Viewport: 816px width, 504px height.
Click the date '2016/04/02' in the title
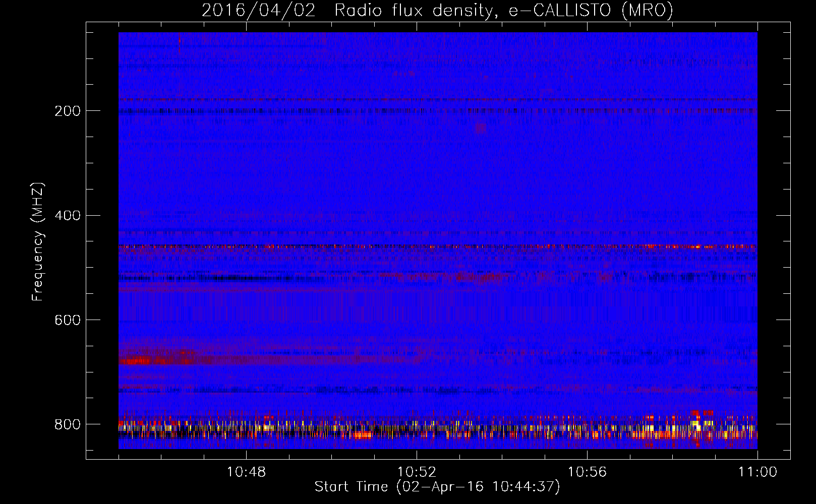(x=259, y=11)
